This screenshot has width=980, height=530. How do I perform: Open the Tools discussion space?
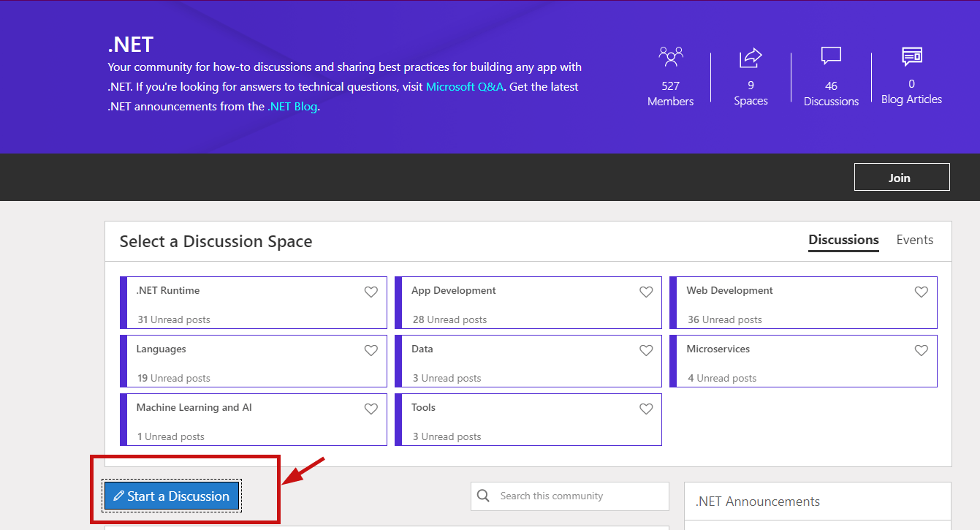(x=528, y=420)
